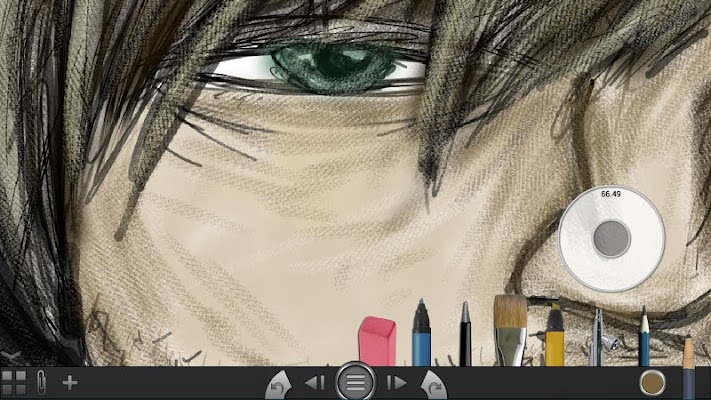
Task: Step back with left arrow button
Action: tap(315, 383)
